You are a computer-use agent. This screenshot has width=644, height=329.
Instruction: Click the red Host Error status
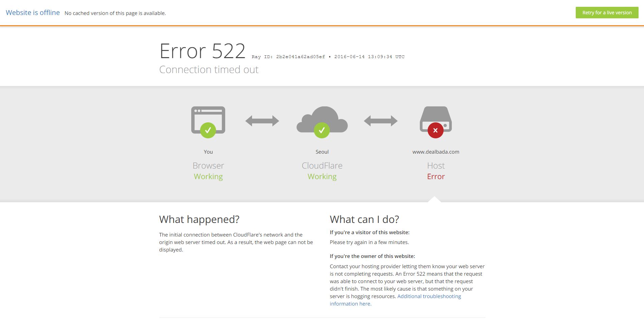[436, 176]
